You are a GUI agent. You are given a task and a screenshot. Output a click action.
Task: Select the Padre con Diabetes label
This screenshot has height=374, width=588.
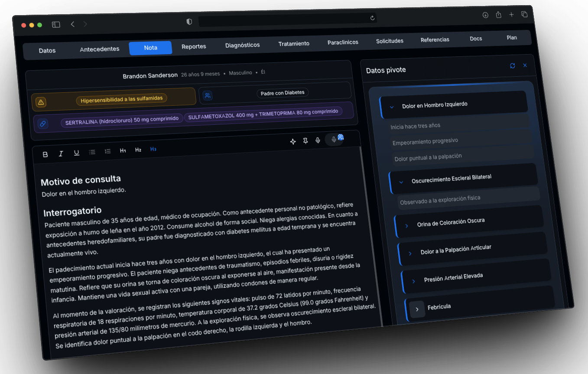coord(283,93)
